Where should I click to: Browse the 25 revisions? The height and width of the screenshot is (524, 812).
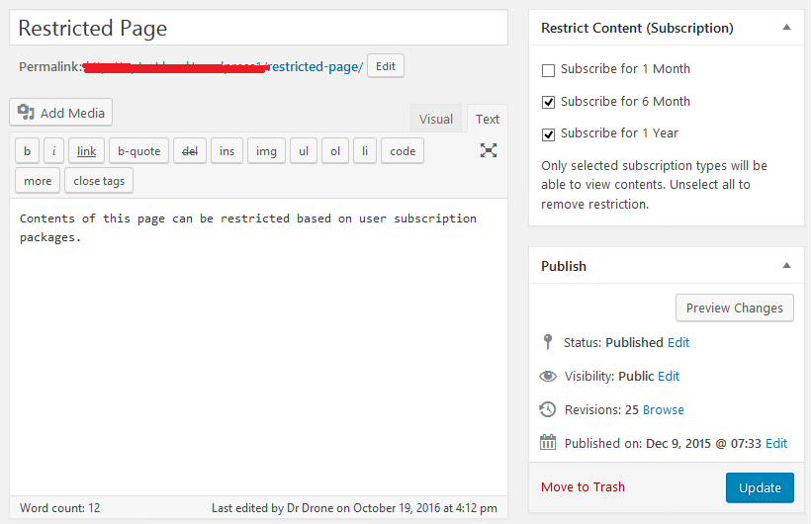[x=664, y=409]
